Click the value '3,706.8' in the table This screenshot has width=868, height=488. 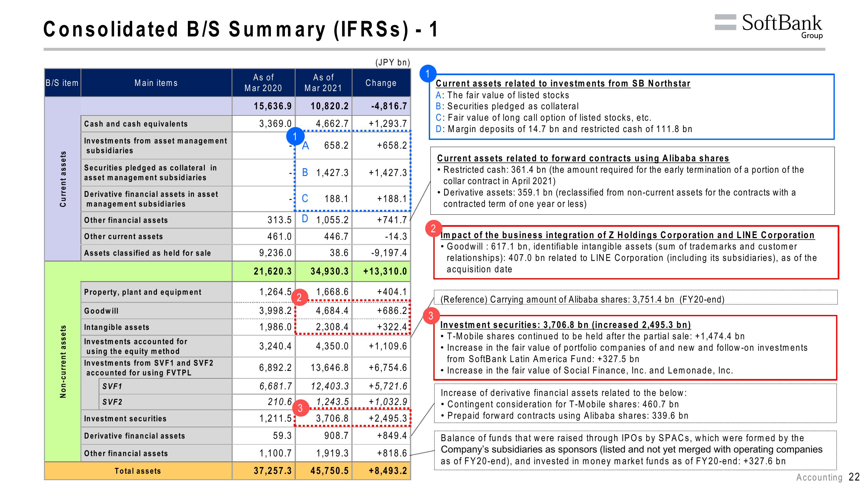[332, 418]
